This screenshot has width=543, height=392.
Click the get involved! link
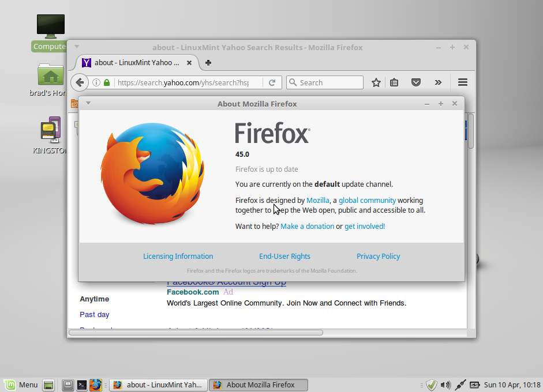[x=365, y=227]
